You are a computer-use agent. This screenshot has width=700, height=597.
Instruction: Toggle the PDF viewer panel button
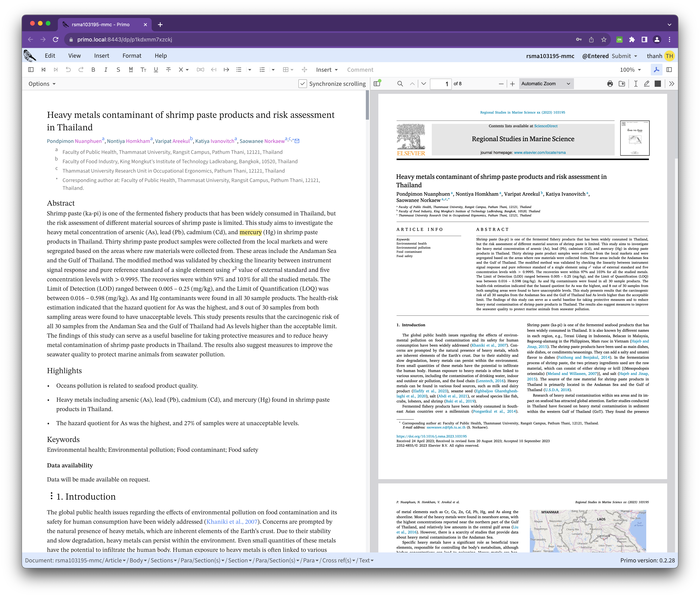coord(656,70)
